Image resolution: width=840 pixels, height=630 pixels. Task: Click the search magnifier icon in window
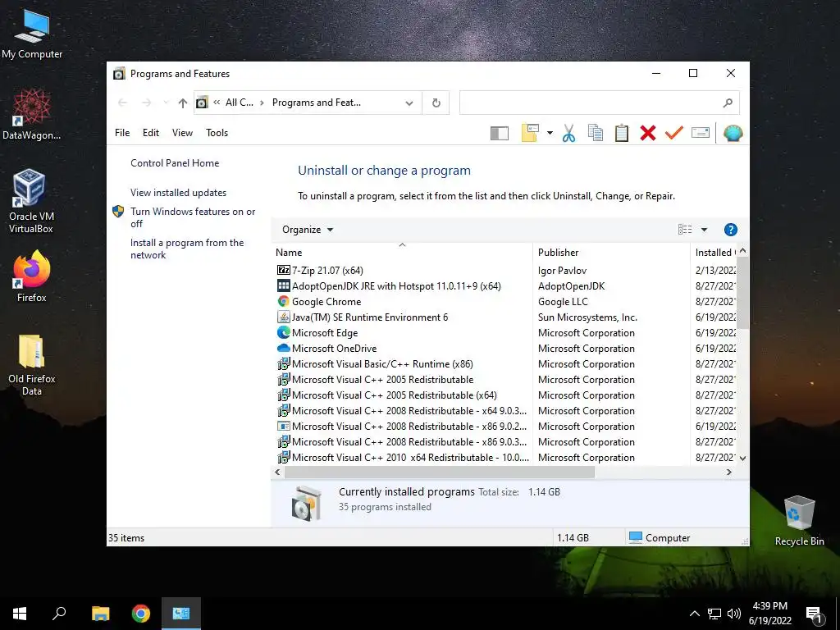point(728,103)
